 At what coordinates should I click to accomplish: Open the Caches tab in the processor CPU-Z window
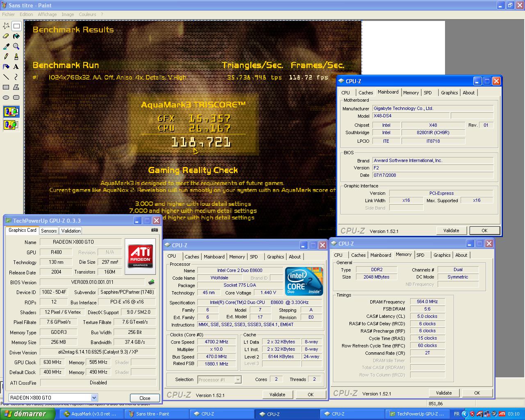coord(192,257)
